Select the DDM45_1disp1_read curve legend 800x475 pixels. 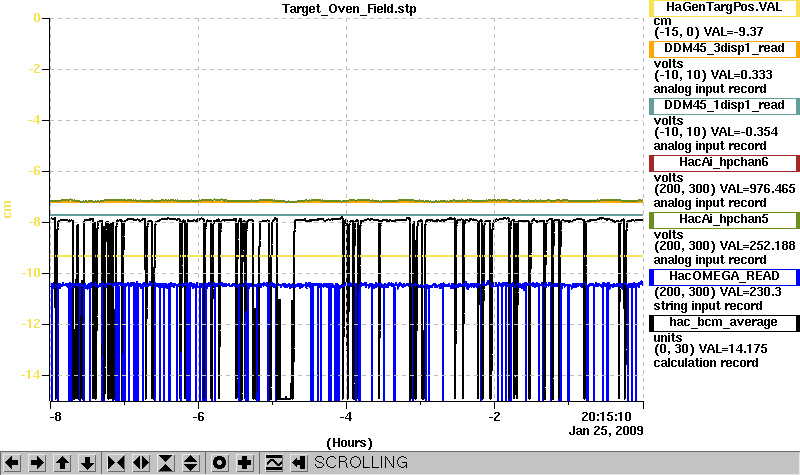coord(724,106)
